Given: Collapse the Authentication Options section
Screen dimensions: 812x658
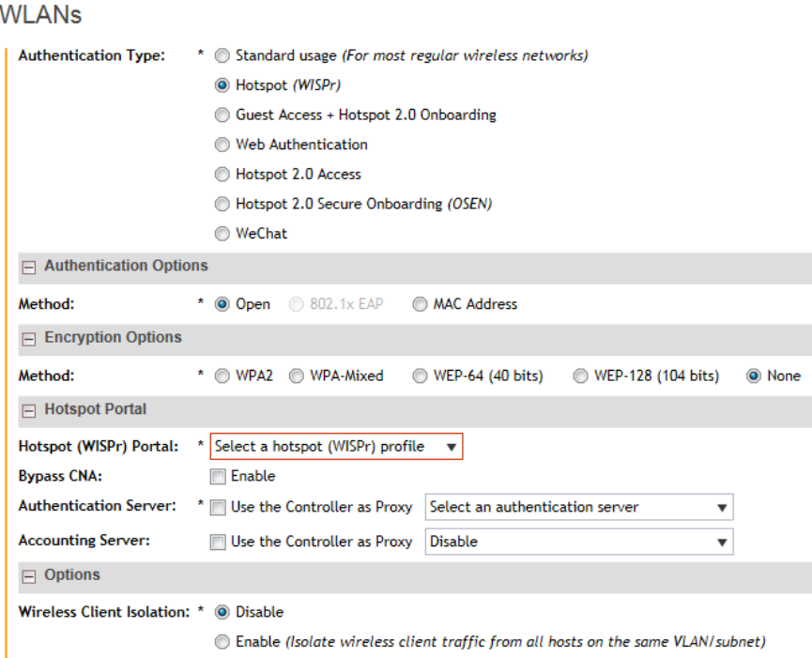Looking at the screenshot, I should click(x=30, y=267).
